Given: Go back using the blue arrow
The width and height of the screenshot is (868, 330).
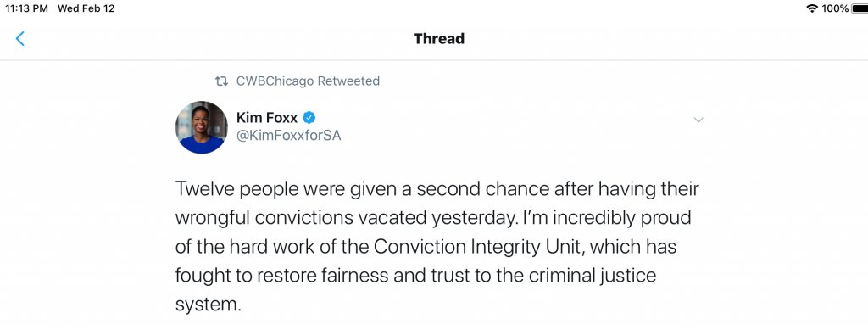Looking at the screenshot, I should 20,38.
